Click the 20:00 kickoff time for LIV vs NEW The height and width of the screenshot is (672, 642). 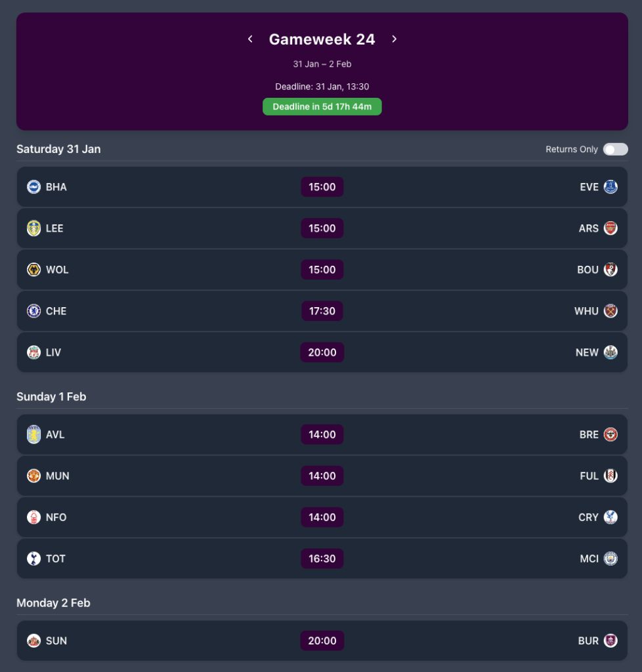[322, 352]
